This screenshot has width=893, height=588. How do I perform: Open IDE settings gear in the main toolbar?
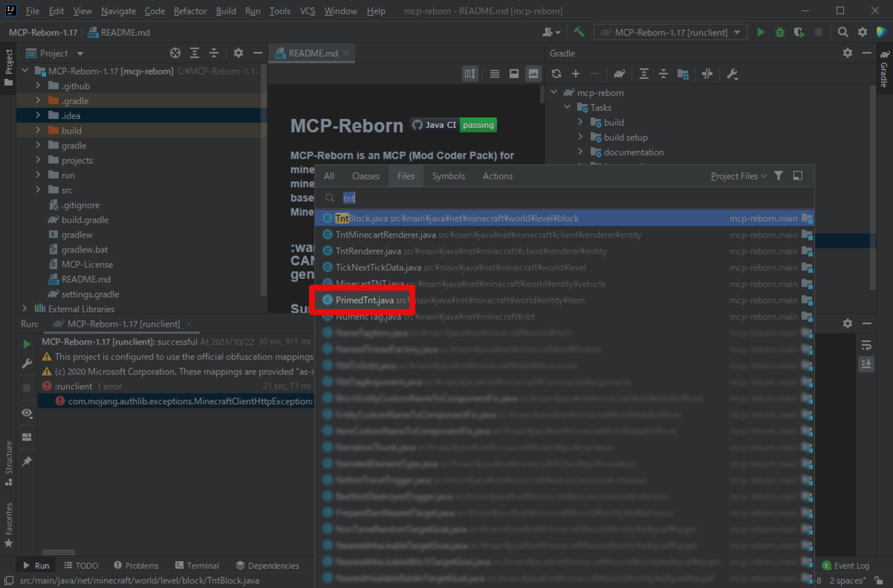pos(862,32)
